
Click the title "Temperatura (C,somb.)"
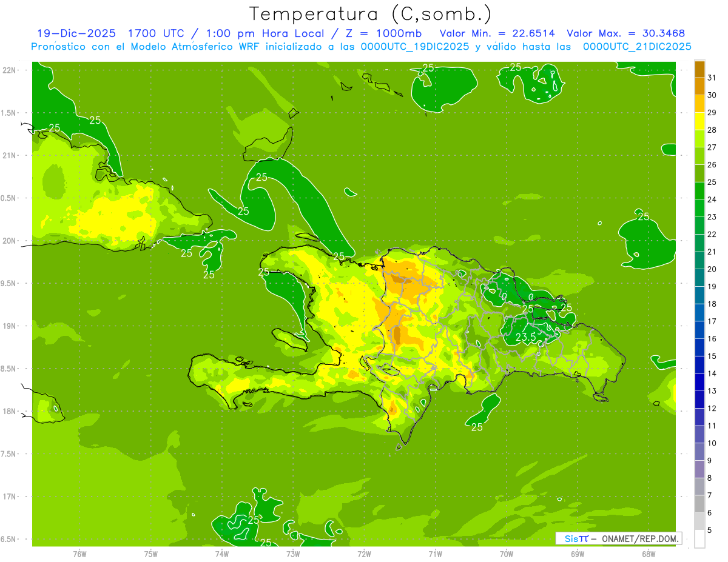tap(370, 14)
